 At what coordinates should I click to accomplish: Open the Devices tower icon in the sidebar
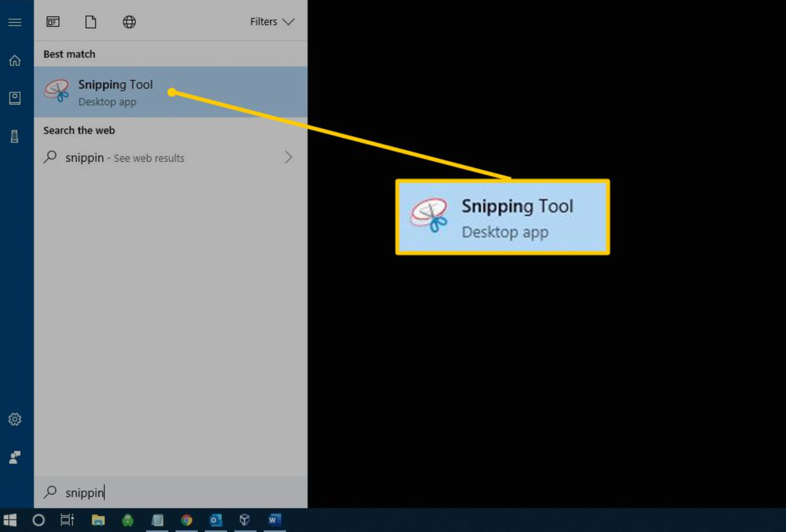click(15, 136)
